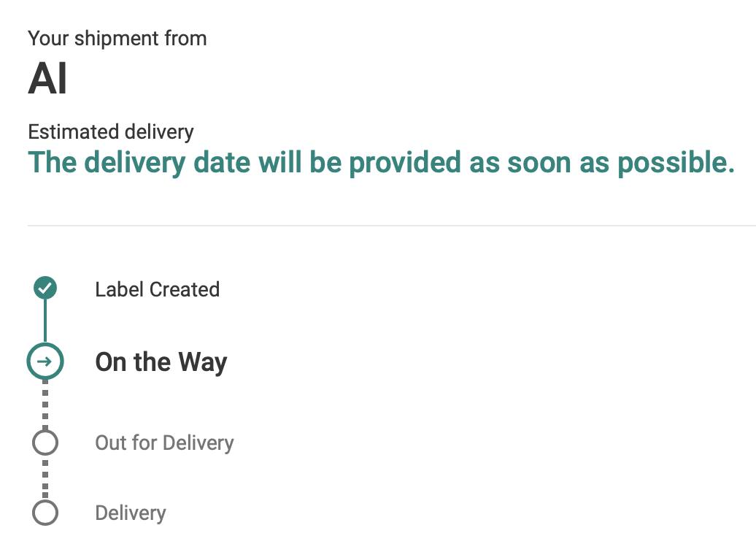Click the empty Delivery step circle
The width and height of the screenshot is (756, 555).
[x=45, y=513]
